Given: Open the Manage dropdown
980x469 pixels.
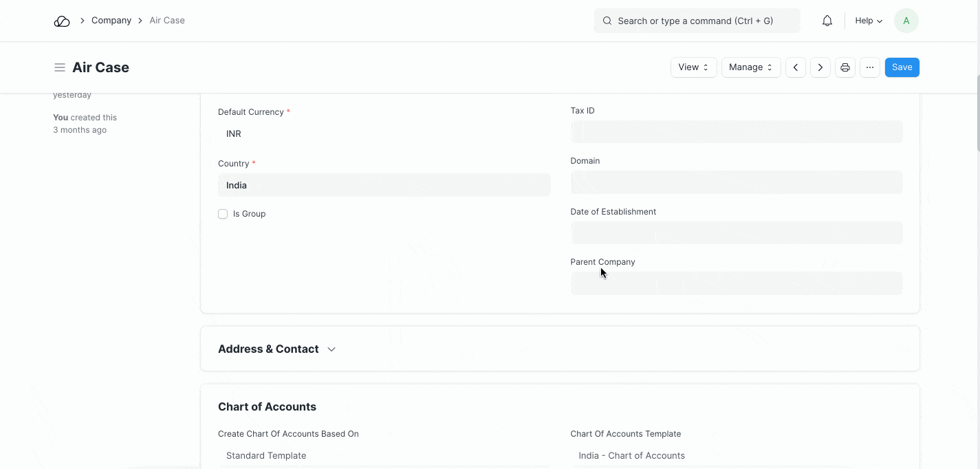Looking at the screenshot, I should coord(750,67).
